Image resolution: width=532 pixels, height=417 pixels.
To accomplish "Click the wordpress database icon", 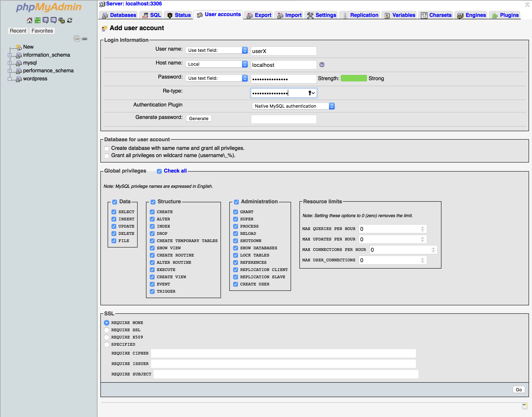I will pyautogui.click(x=19, y=79).
